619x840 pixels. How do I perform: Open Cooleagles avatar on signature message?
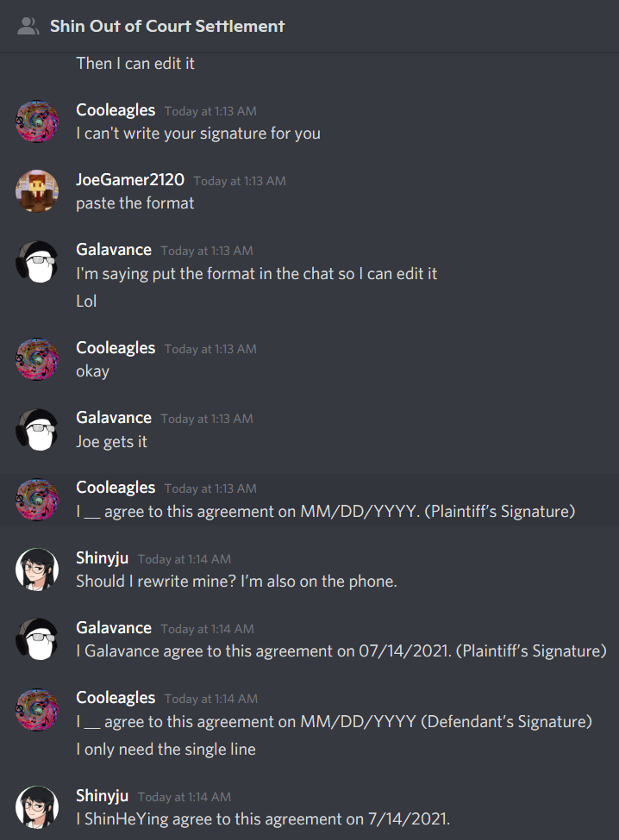click(x=37, y=121)
